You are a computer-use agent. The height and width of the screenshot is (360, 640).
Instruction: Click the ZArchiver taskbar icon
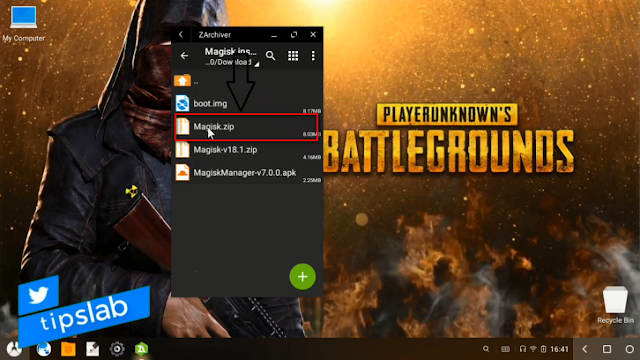[x=141, y=349]
